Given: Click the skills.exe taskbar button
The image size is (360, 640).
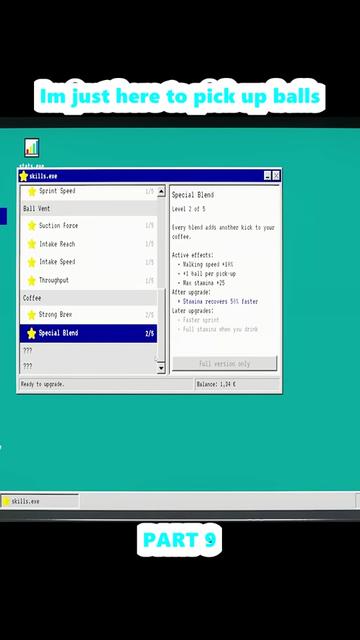Looking at the screenshot, I should click(x=40, y=501).
